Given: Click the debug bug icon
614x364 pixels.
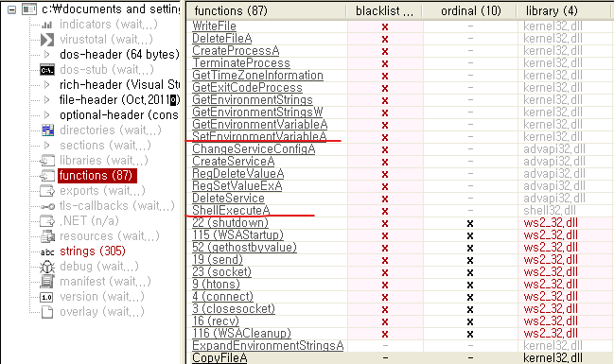Looking at the screenshot, I should (47, 267).
